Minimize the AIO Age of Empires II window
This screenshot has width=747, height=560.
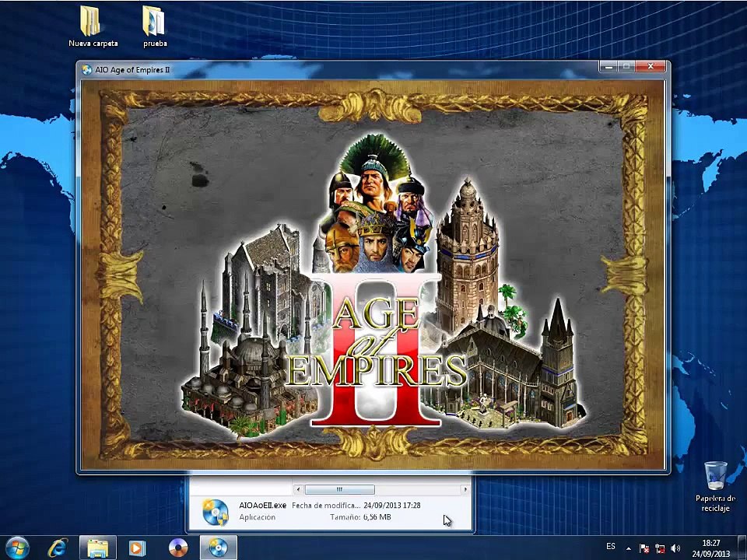coord(608,67)
